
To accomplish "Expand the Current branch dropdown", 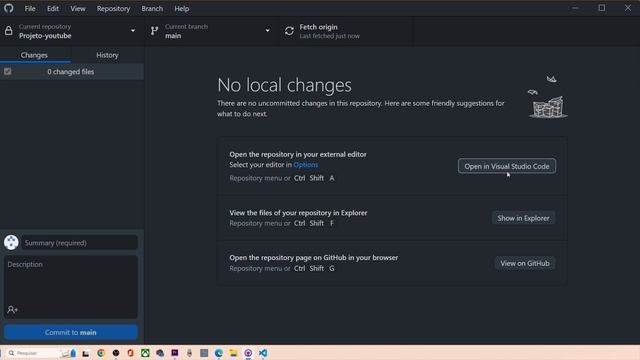I will click(267, 31).
